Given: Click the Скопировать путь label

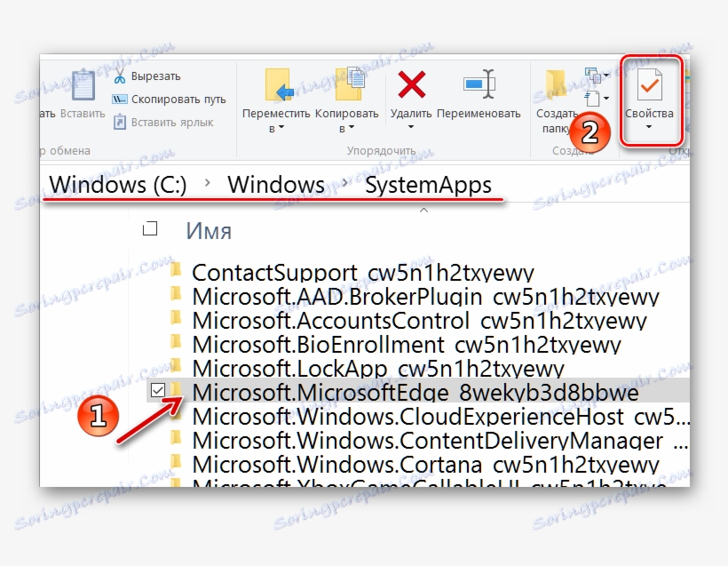Looking at the screenshot, I should coord(178,100).
